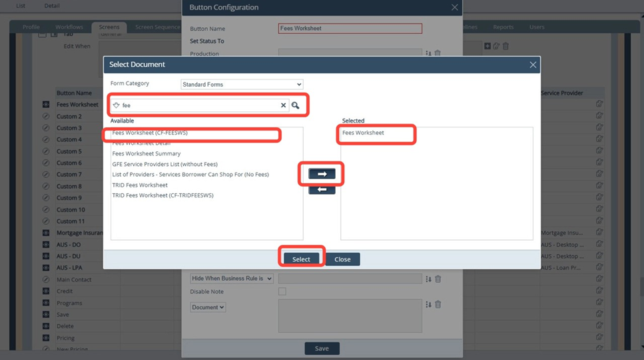This screenshot has height=360, width=644.
Task: Select Fees Worksheet Summary in the Available list
Action: click(x=147, y=153)
